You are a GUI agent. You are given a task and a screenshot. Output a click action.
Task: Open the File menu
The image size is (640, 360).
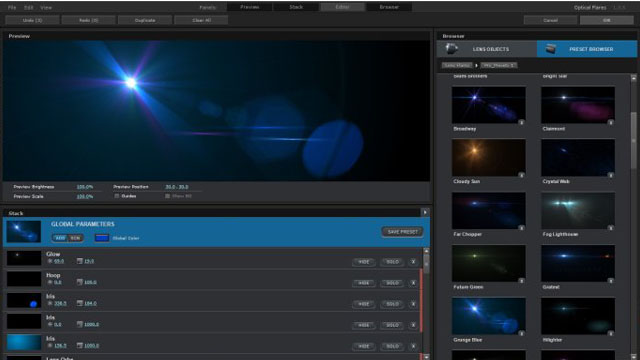pyautogui.click(x=12, y=7)
